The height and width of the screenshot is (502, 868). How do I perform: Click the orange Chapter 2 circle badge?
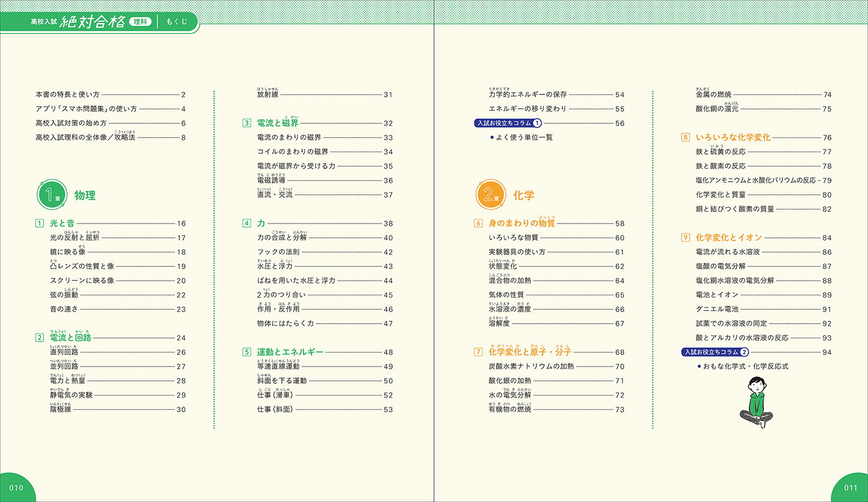(x=490, y=195)
